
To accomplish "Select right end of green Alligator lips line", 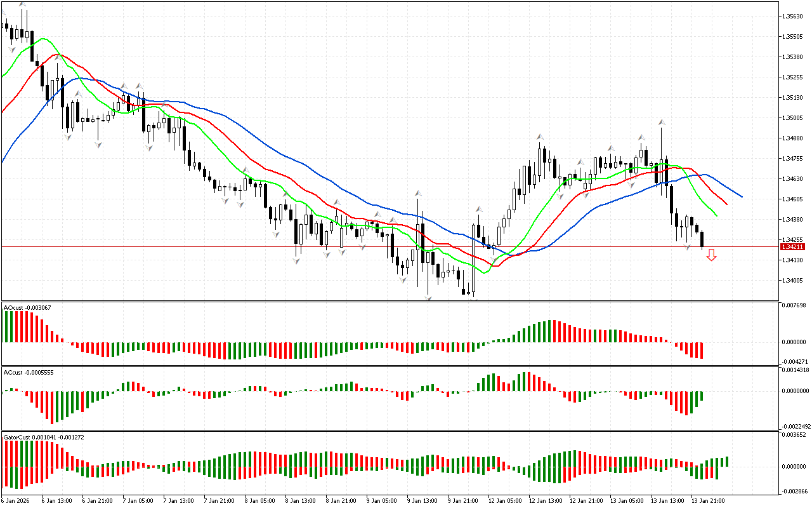I will pos(717,216).
